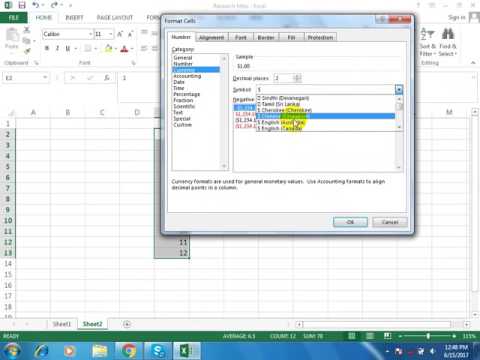Screen dimensions: 480x360
Task: Click Cancel in the Format Cells dialog
Action: click(390, 222)
